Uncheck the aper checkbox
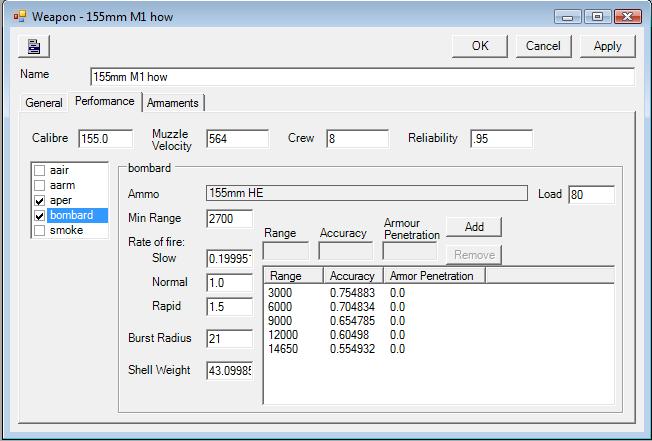 40,201
